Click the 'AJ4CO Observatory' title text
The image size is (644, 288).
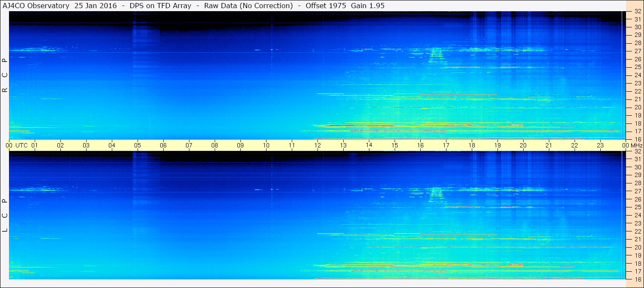pyautogui.click(x=37, y=6)
